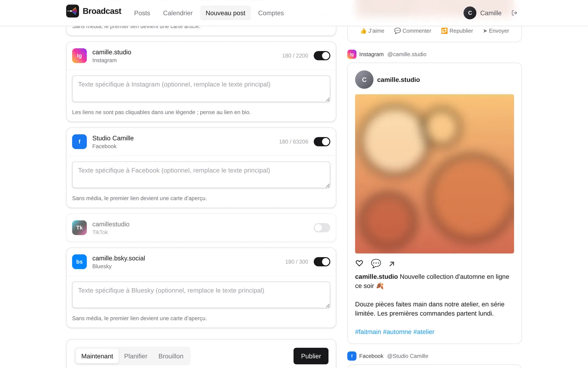
Task: Disable the Bluesky camille.bsky.social toggle
Action: 322,262
